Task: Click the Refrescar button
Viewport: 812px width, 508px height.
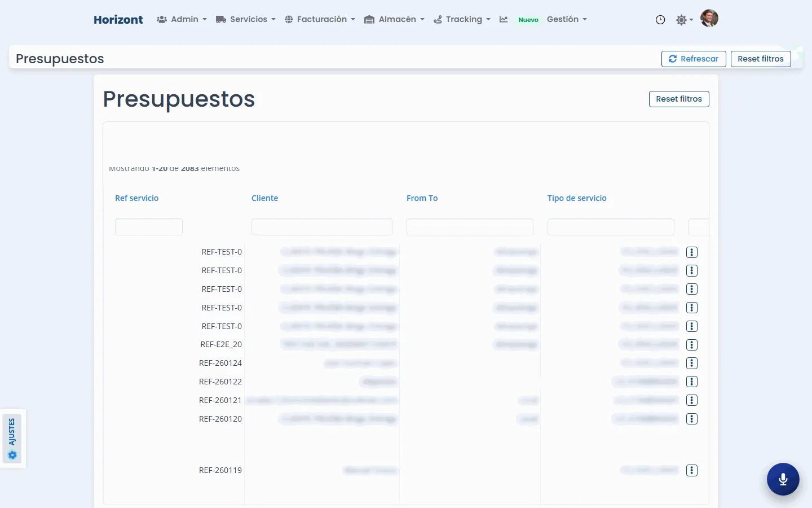Action: point(694,59)
